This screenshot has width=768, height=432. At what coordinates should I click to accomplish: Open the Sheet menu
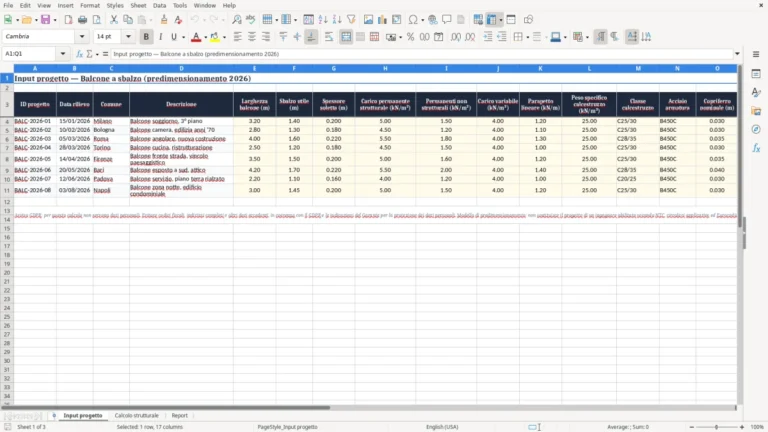(138, 5)
